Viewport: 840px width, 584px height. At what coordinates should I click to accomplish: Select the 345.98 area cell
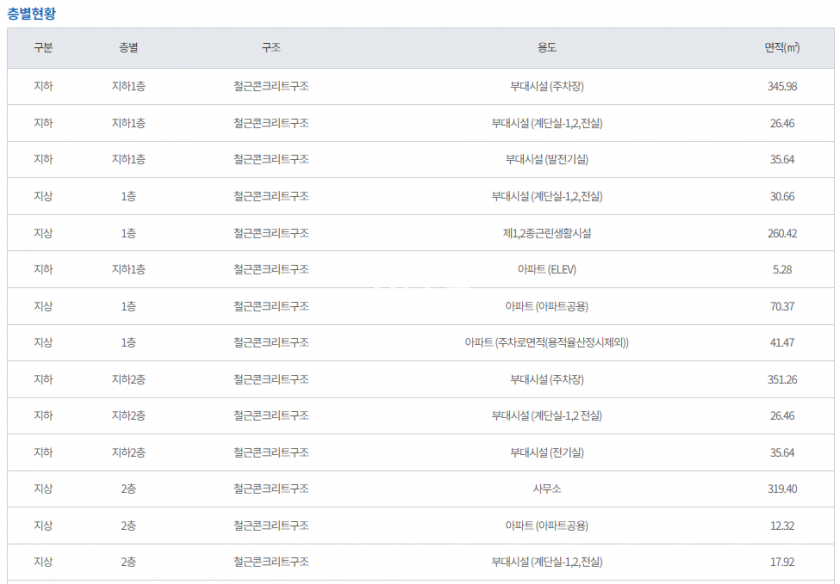coord(782,86)
